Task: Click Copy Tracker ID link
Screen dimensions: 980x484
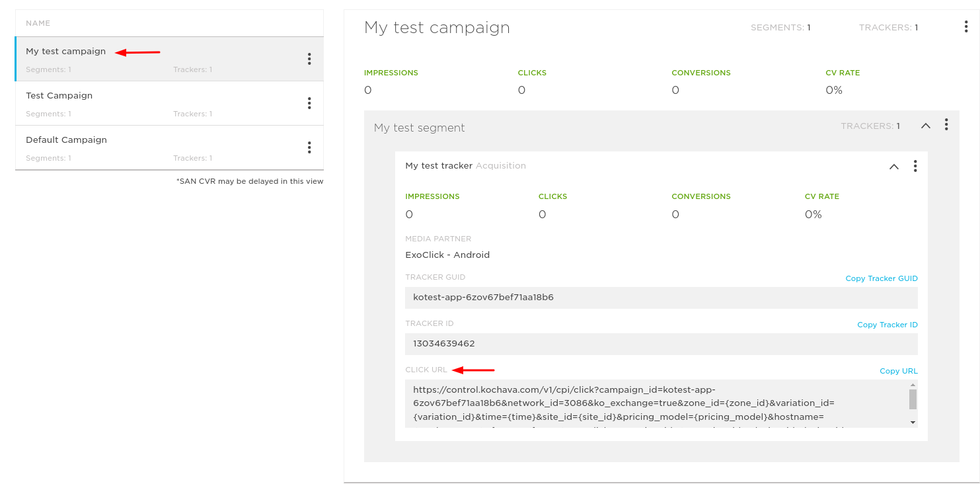Action: [887, 325]
